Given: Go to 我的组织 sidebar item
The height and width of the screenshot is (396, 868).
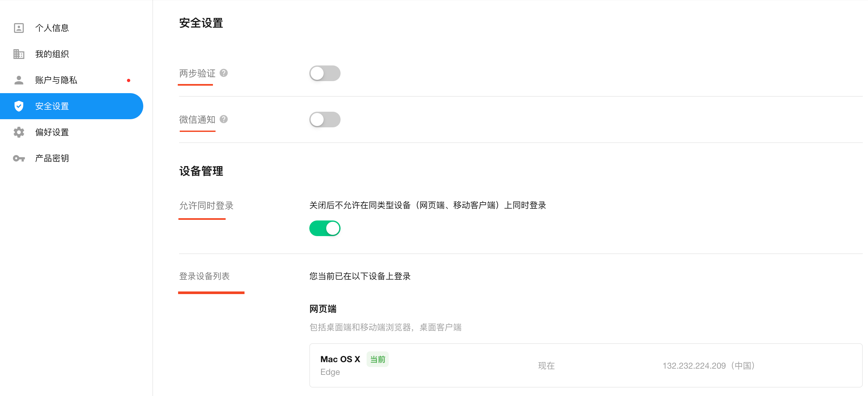Looking at the screenshot, I should coord(52,54).
